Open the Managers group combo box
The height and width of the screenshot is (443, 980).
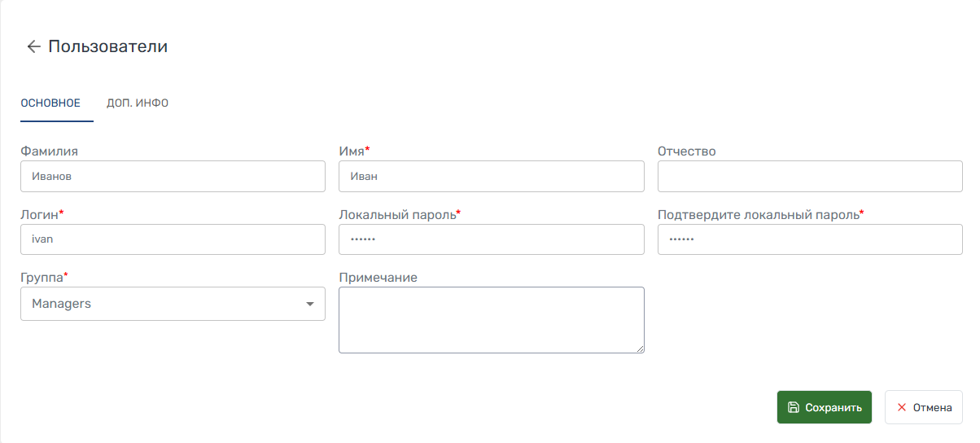pos(163,304)
